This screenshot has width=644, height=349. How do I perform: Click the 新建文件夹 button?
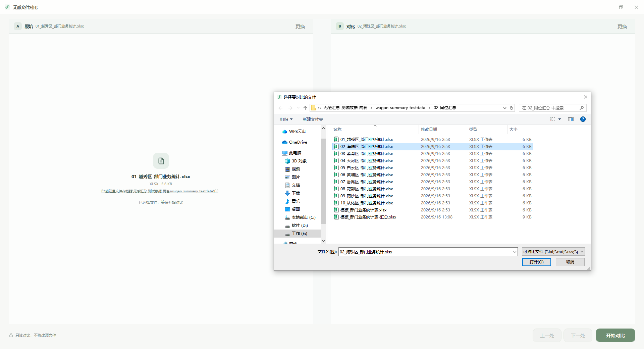point(313,119)
